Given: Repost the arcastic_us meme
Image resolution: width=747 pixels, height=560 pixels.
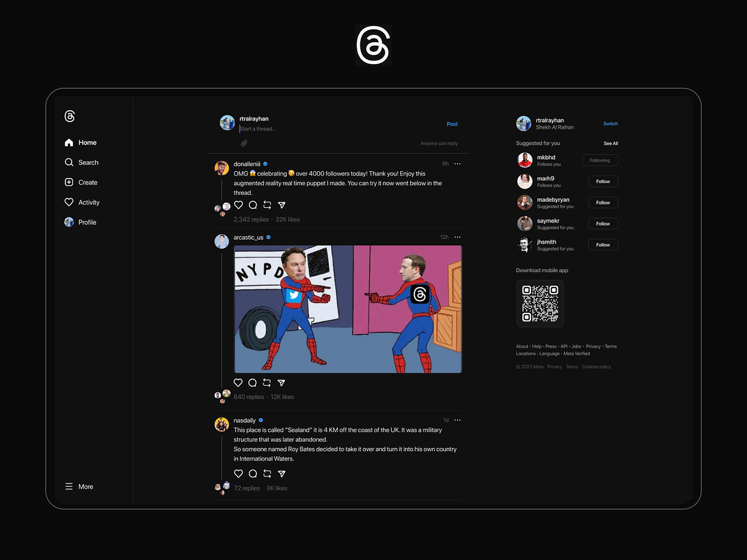Looking at the screenshot, I should [267, 383].
